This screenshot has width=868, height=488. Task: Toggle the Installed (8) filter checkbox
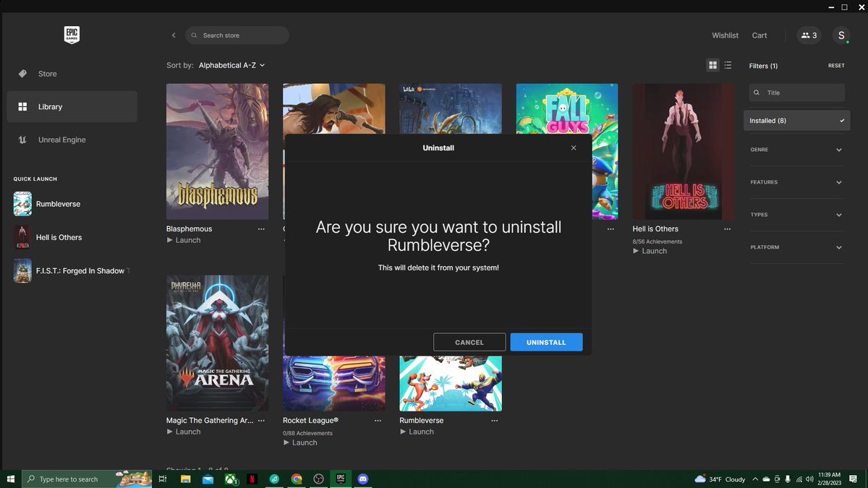point(797,121)
